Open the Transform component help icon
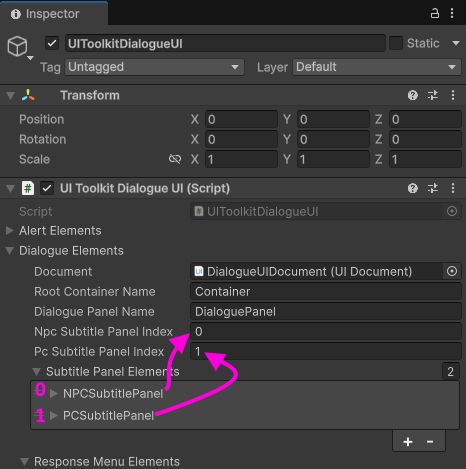 pyautogui.click(x=413, y=95)
